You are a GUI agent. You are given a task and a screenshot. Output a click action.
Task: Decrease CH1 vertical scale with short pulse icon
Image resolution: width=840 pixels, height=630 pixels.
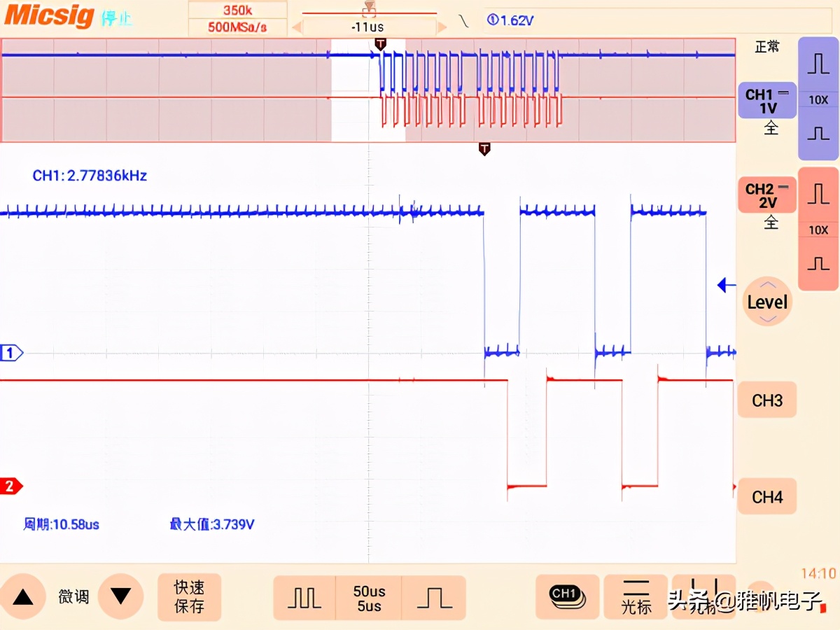click(818, 134)
